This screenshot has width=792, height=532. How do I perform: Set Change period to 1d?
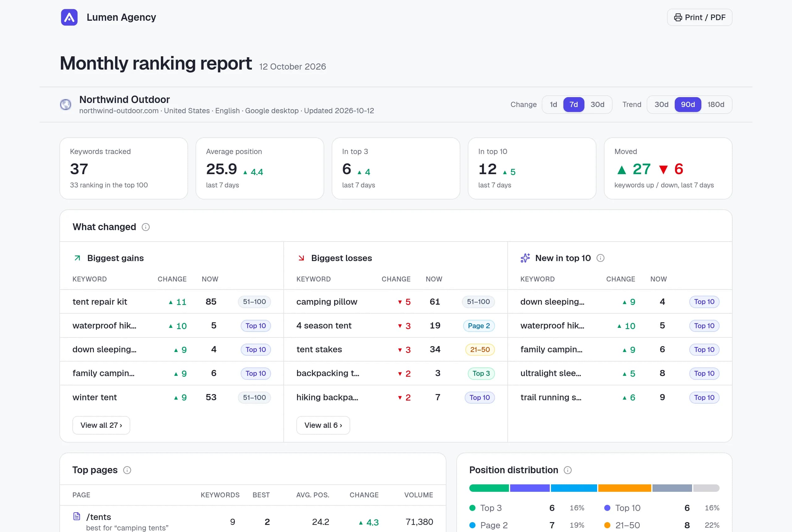point(553,105)
